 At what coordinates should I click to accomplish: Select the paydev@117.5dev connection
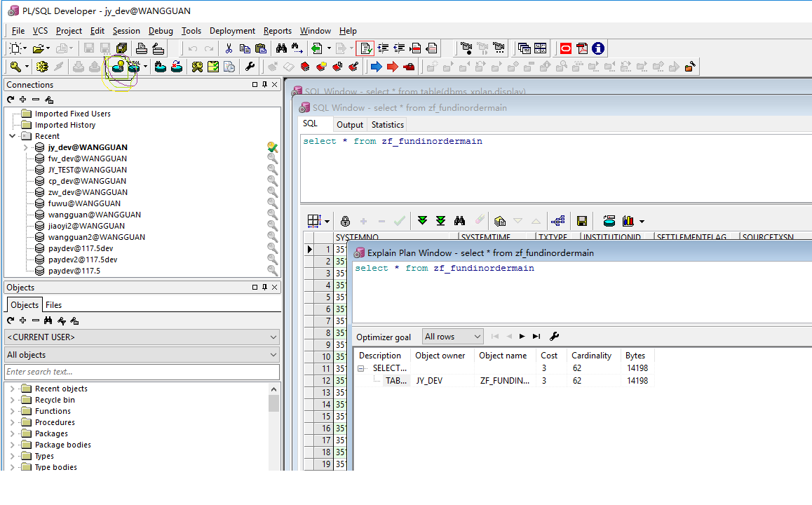coord(80,248)
